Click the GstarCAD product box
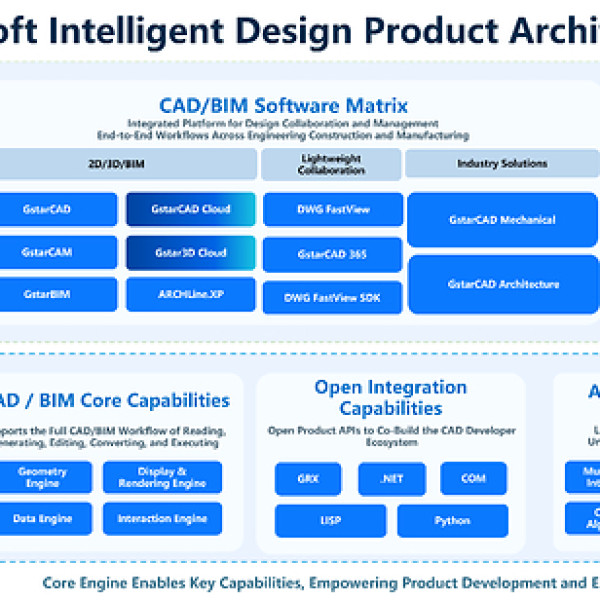600x600 pixels. click(58, 209)
